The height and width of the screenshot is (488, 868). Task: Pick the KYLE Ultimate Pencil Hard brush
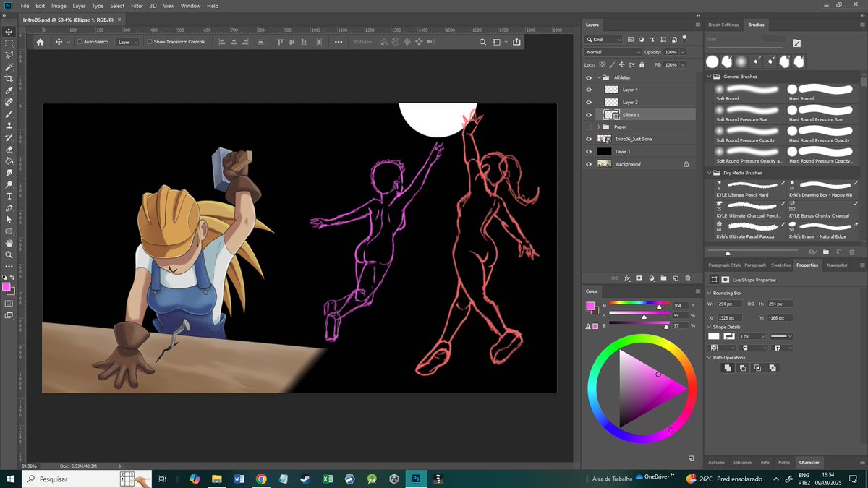(749, 189)
